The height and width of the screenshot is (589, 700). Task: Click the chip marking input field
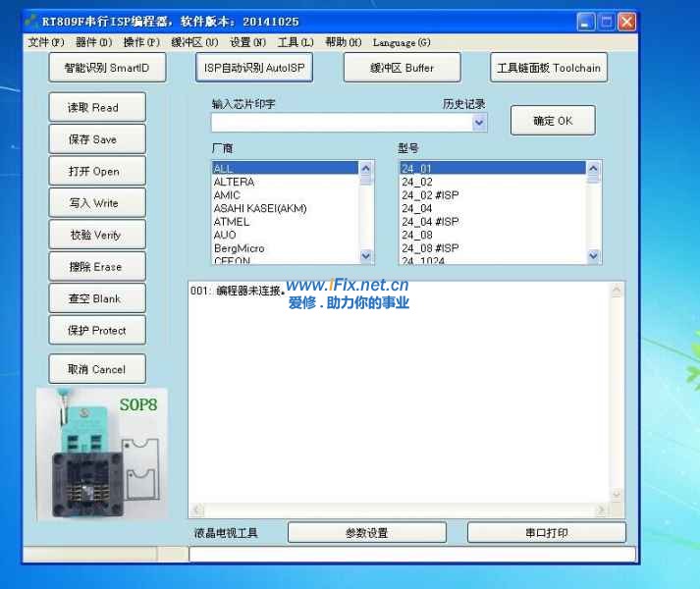coord(341,123)
